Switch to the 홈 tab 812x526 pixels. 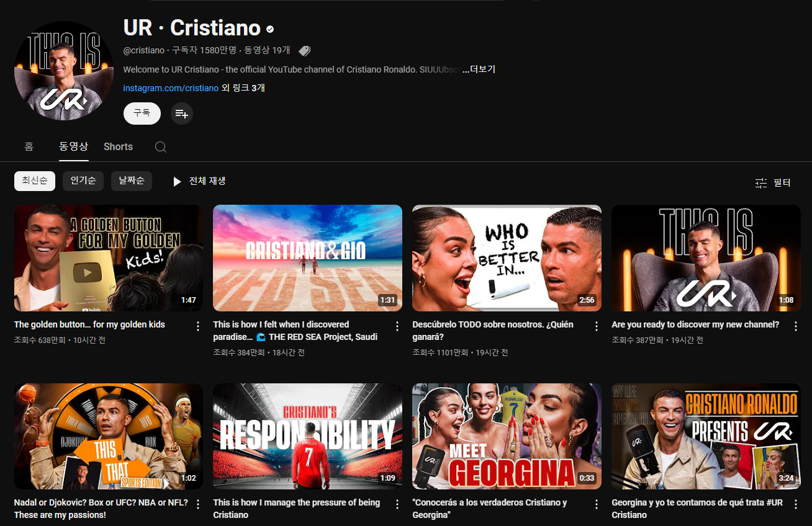(x=29, y=146)
